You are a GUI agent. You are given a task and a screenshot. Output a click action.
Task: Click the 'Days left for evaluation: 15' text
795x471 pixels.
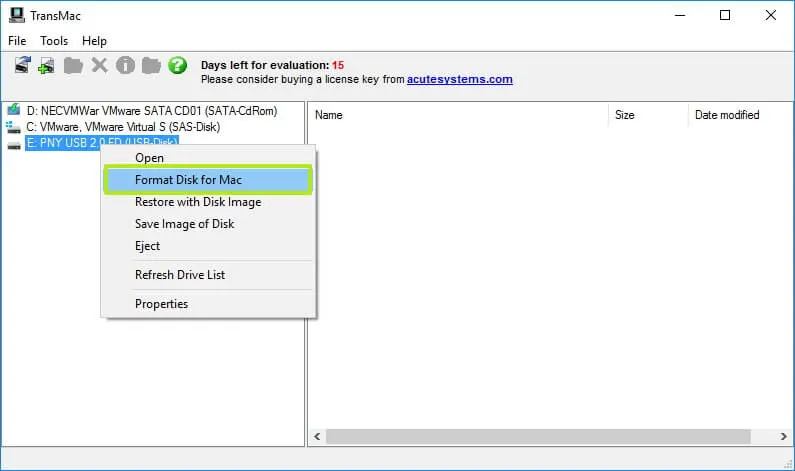point(272,65)
